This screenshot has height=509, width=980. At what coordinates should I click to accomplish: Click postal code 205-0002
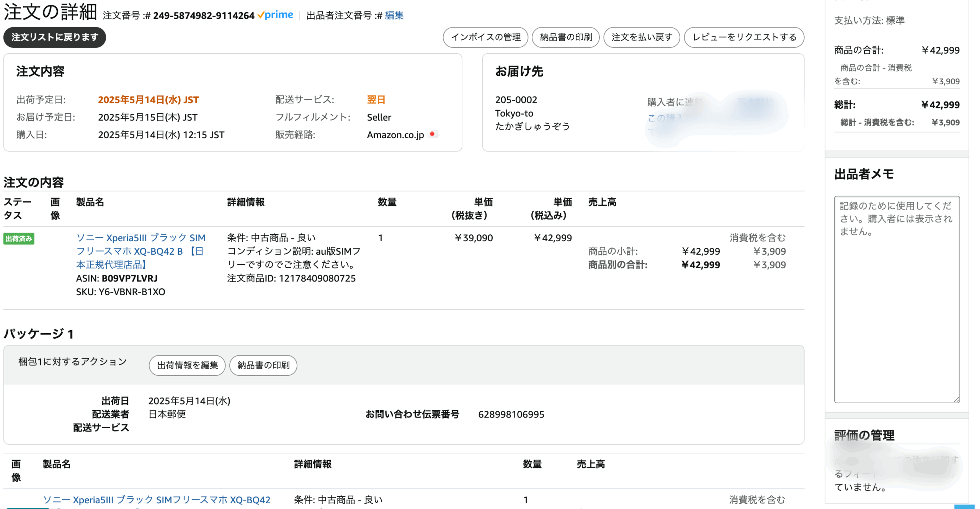tap(516, 100)
